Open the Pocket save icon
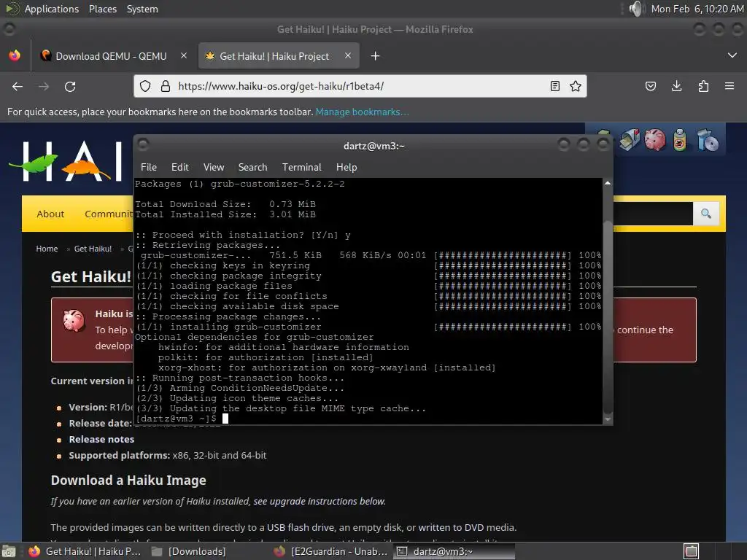 tap(650, 86)
